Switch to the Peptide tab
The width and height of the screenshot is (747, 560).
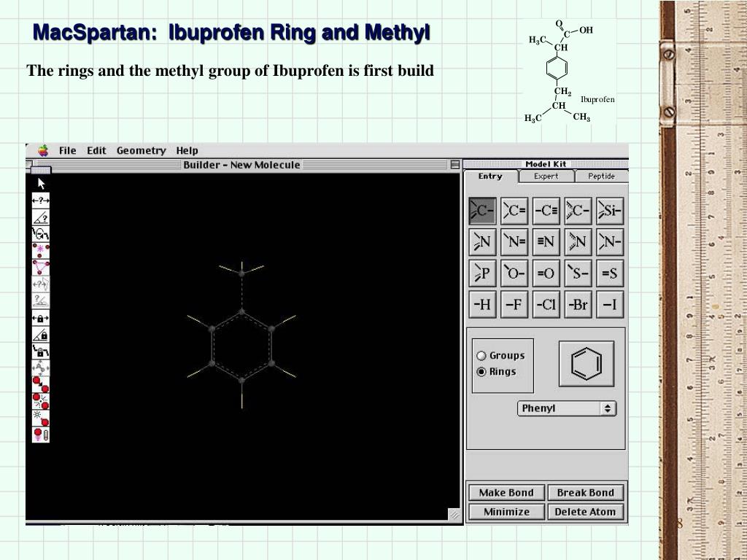click(x=601, y=176)
